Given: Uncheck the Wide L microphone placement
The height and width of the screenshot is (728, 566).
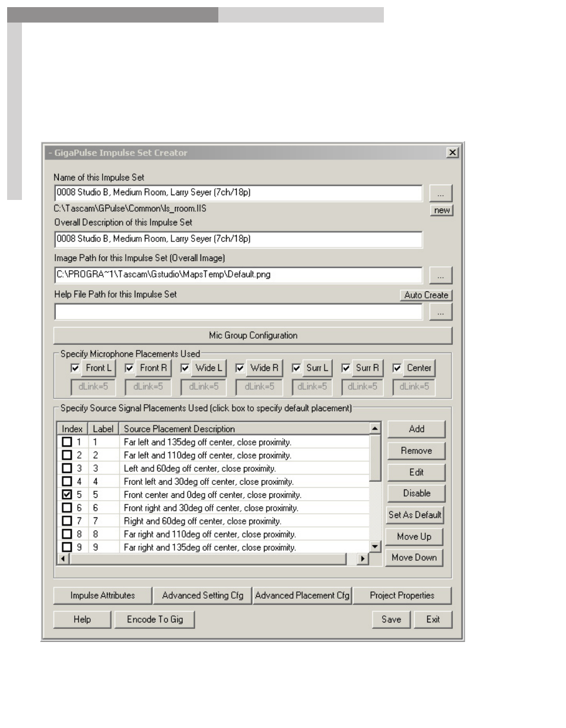Looking at the screenshot, I should coord(185,368).
